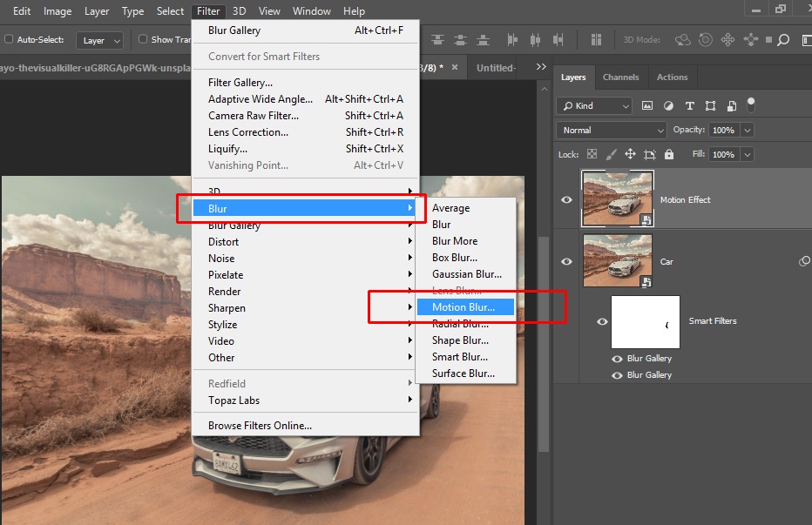Click Browse Filters Online
Screen dimensions: 812x525
tap(260, 426)
